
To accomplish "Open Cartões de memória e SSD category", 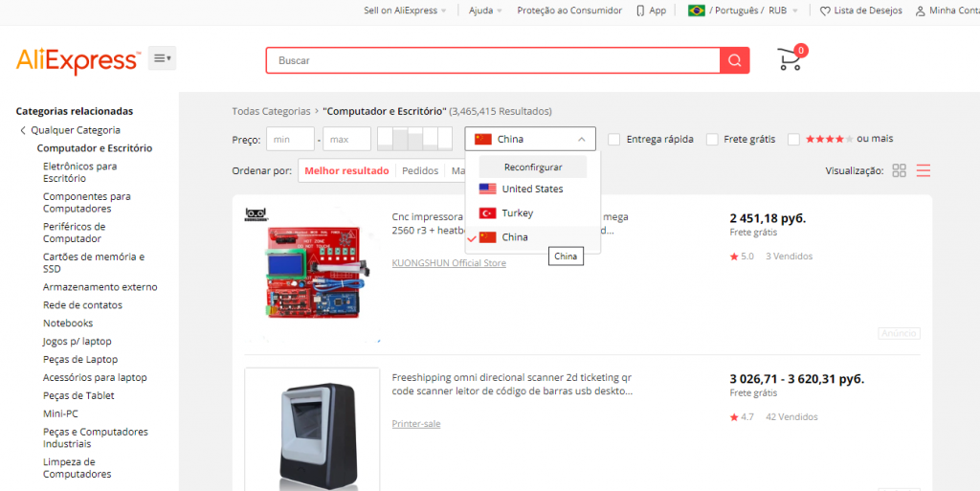I will point(94,263).
